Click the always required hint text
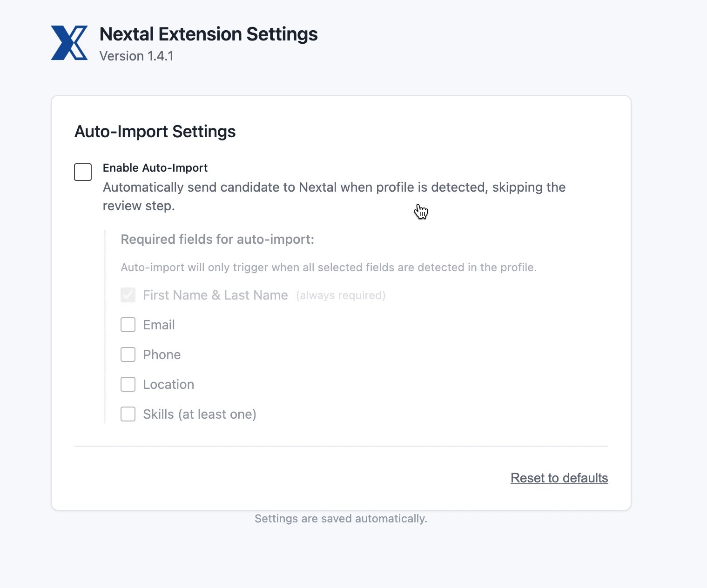The height and width of the screenshot is (588, 707). pyautogui.click(x=341, y=295)
